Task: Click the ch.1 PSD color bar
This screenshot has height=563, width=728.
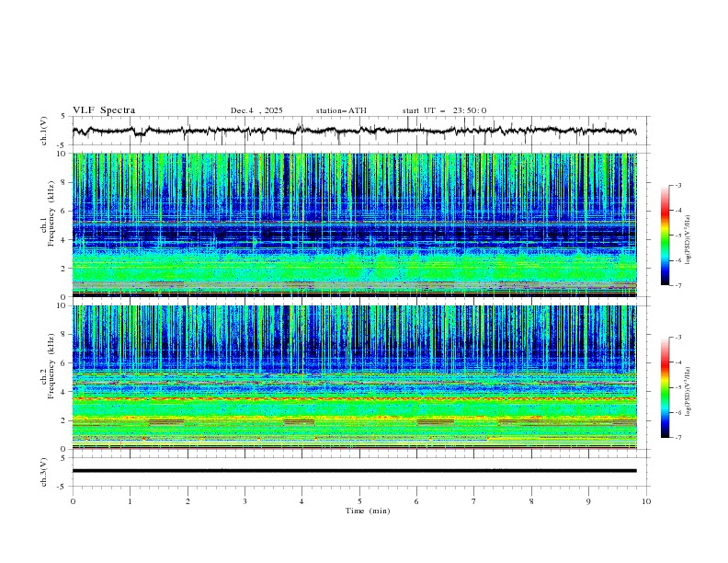Action: (665, 236)
